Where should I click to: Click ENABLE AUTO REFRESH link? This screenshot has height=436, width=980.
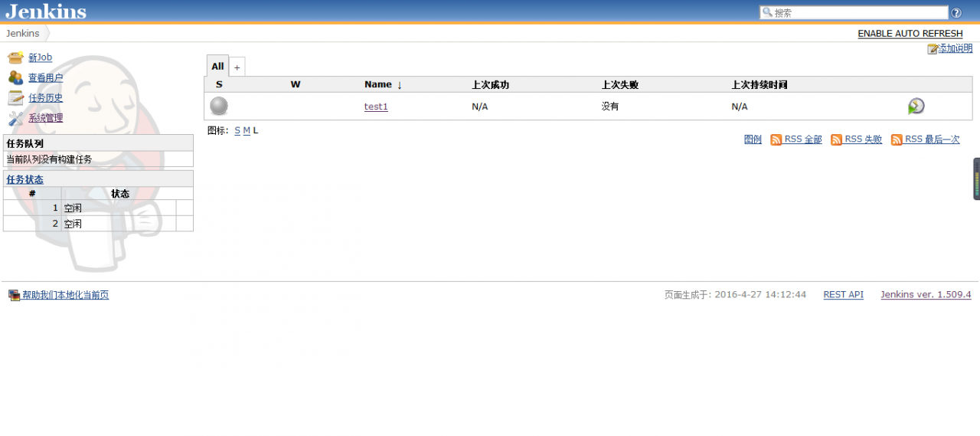910,34
